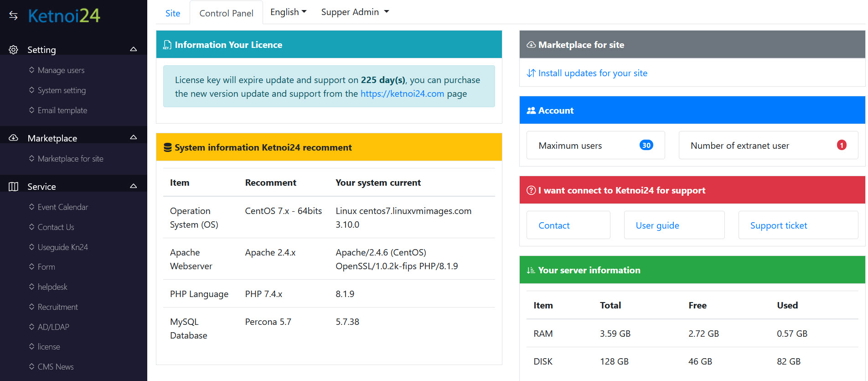Open helpdesk in sidebar

[x=52, y=287]
